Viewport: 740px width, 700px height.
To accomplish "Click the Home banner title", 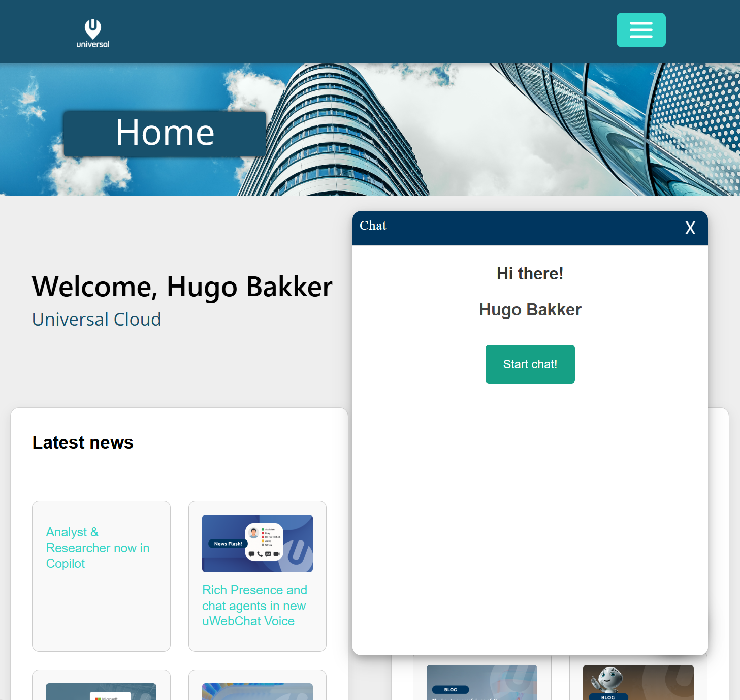I will pyautogui.click(x=165, y=133).
